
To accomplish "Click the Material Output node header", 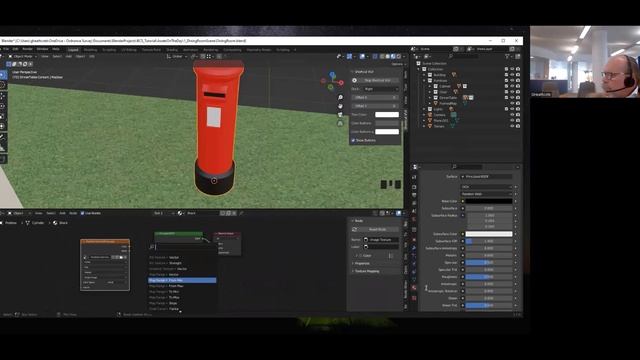I will (227, 234).
